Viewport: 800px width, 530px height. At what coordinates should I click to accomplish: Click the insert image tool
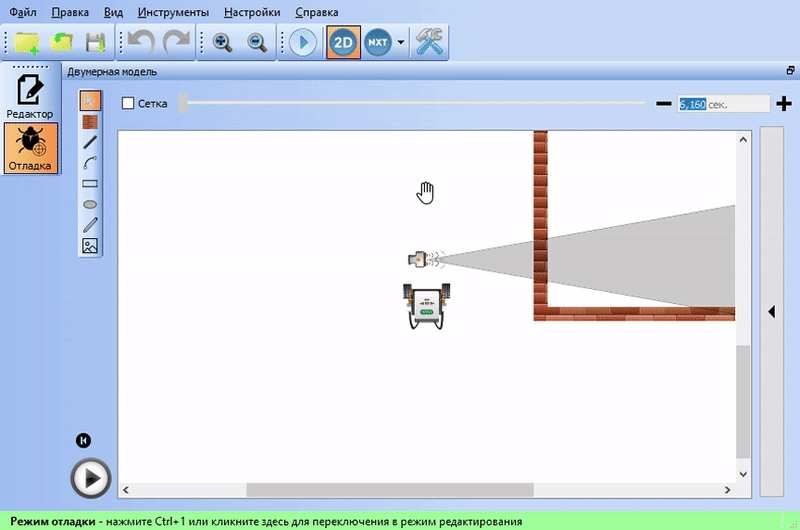tap(90, 245)
